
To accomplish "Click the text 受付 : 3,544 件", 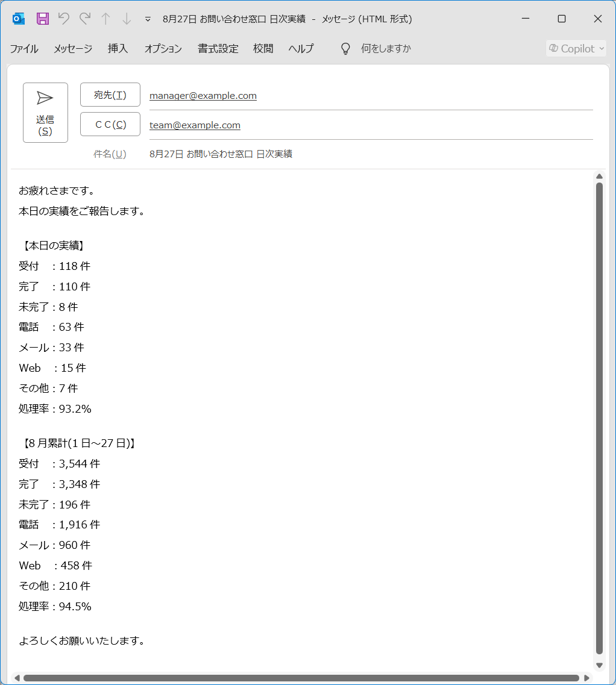I will (x=60, y=464).
